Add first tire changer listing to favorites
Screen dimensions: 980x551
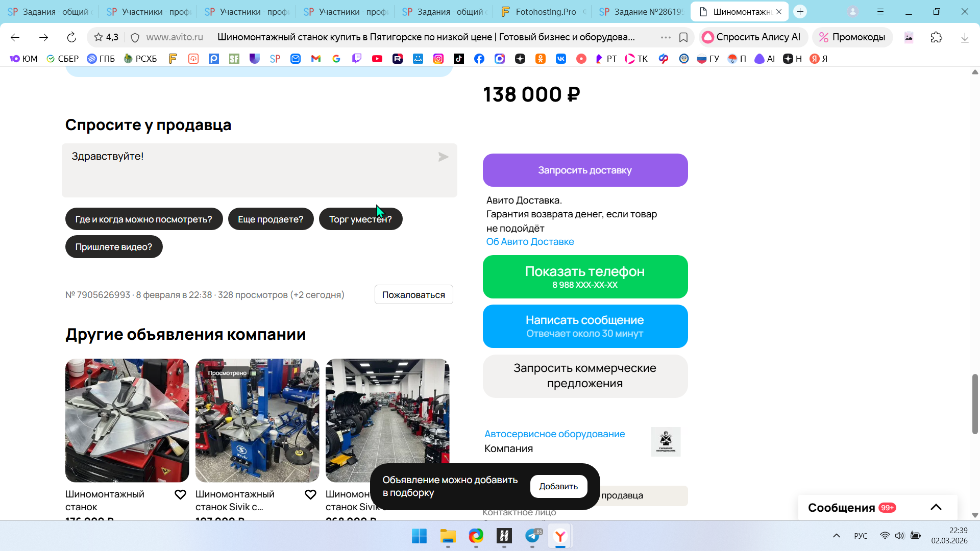pyautogui.click(x=180, y=494)
